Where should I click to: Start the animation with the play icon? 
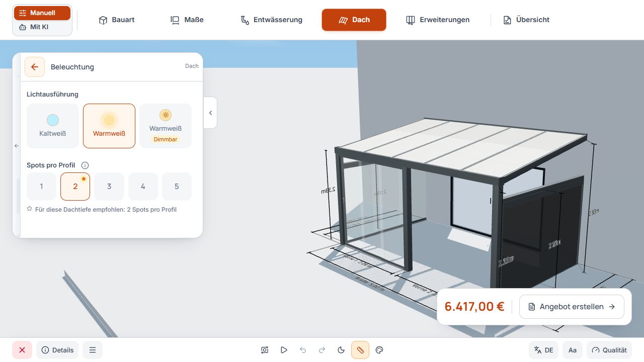point(284,350)
